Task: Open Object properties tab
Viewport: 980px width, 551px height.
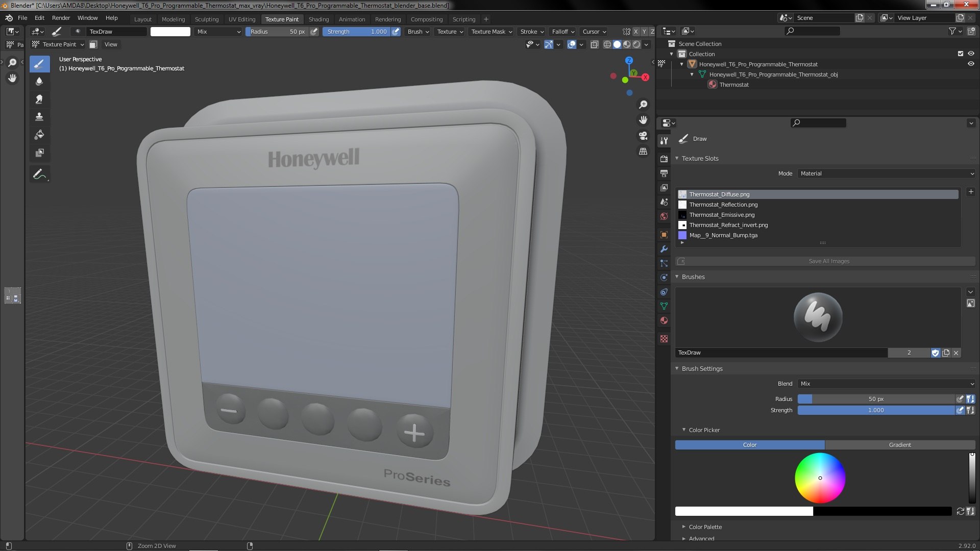Action: click(x=664, y=235)
